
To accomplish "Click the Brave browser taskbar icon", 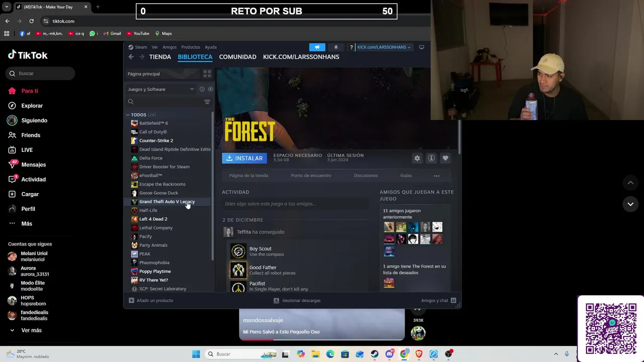I will 419,354.
